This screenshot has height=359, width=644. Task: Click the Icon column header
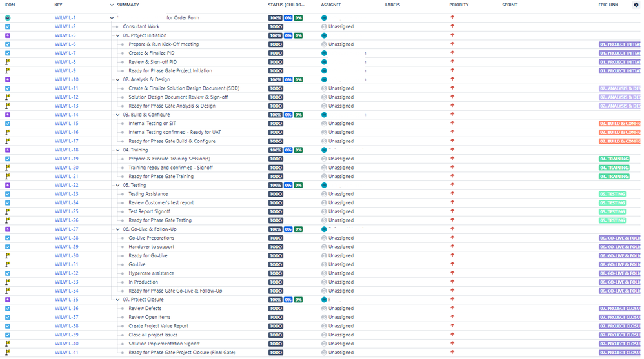click(10, 5)
